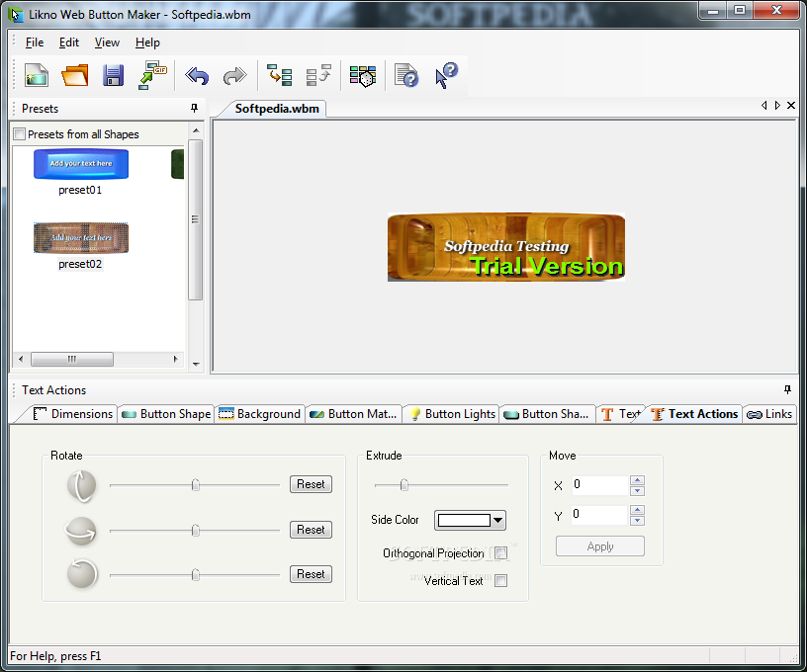
Task: Enable Orthogonal Projection checkbox
Action: pos(500,553)
